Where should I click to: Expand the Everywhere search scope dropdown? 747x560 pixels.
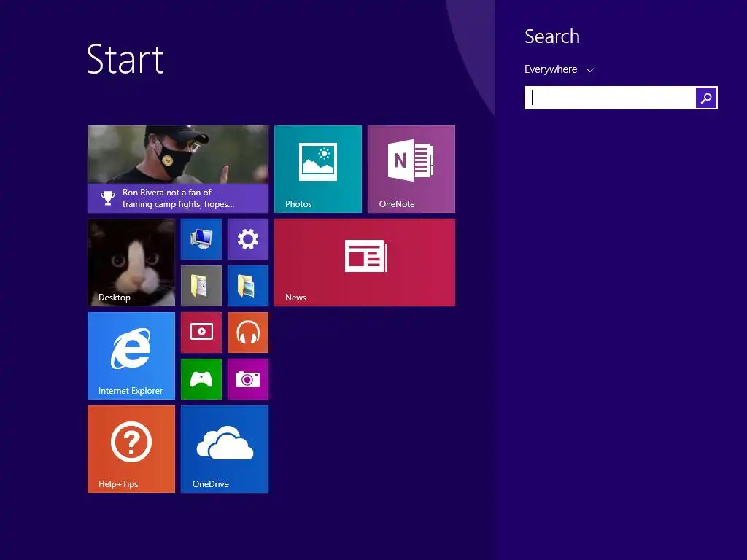coord(559,69)
